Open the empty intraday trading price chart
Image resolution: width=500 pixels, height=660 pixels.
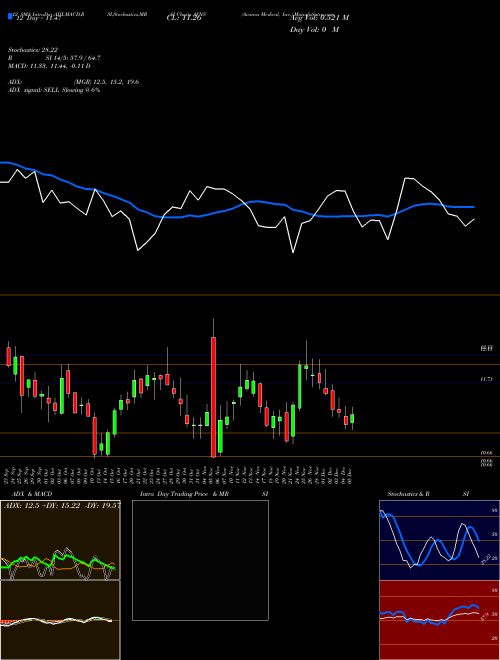pyautogui.click(x=200, y=560)
